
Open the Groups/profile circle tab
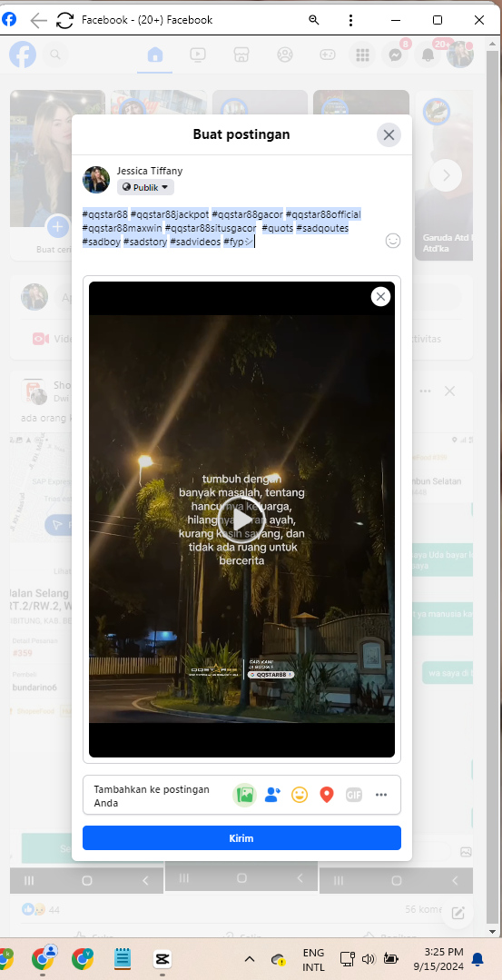pos(285,55)
